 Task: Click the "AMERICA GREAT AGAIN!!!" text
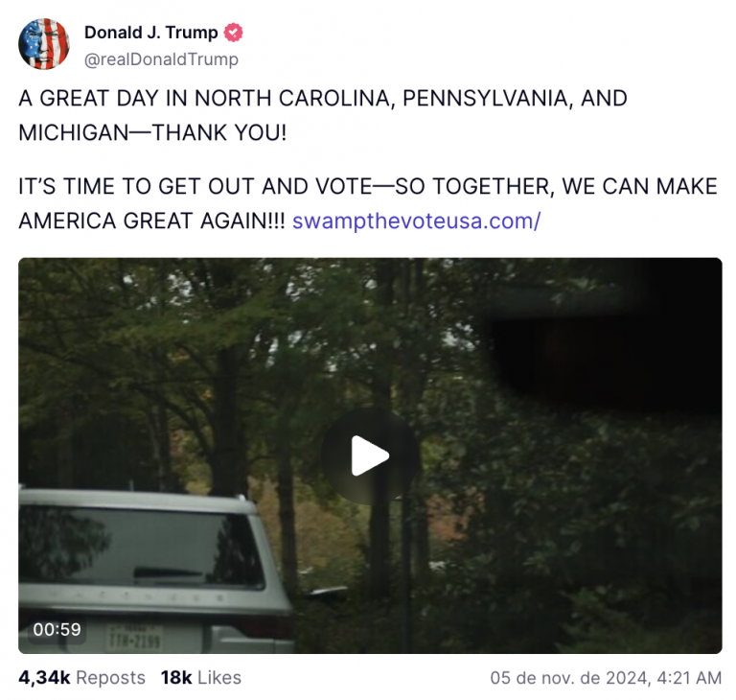pyautogui.click(x=151, y=221)
